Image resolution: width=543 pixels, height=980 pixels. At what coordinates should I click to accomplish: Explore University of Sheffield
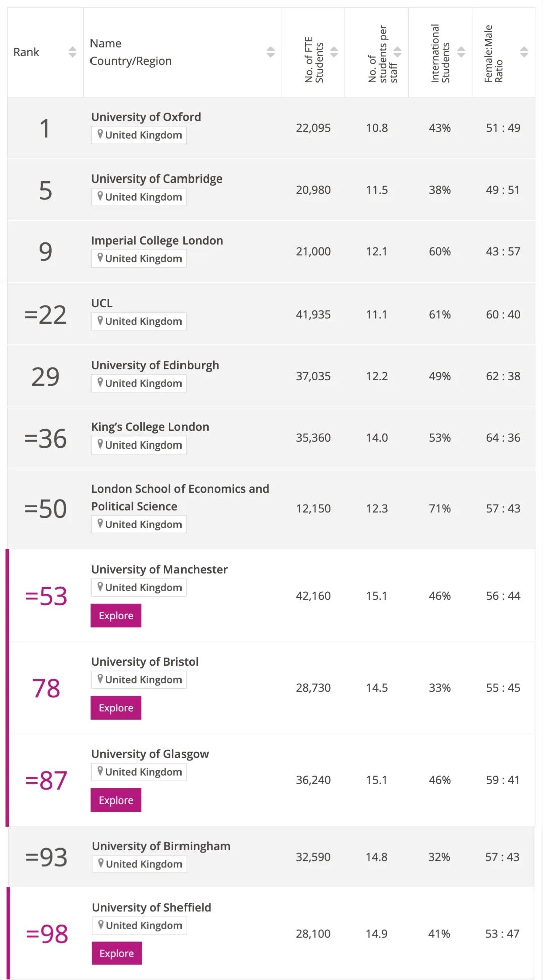pyautogui.click(x=117, y=953)
